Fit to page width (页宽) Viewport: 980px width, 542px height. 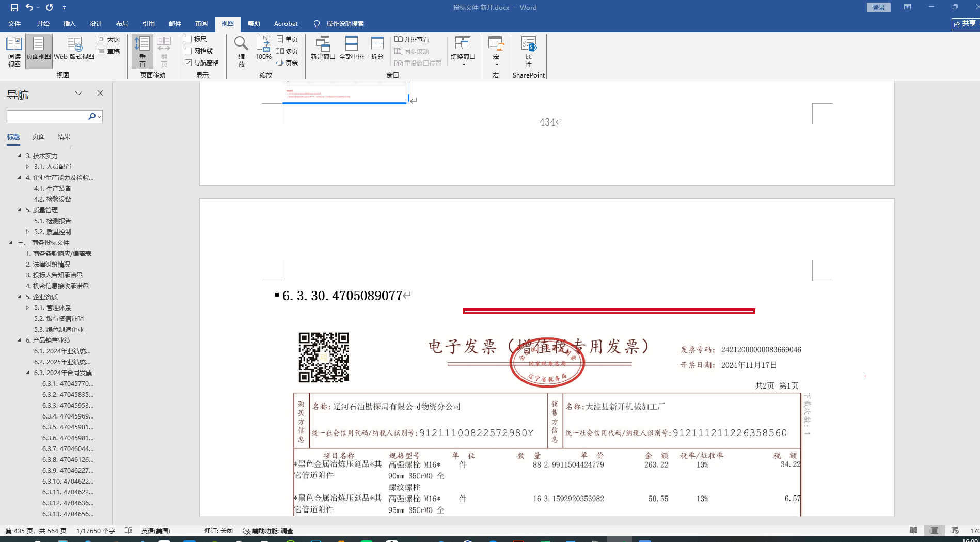point(287,63)
